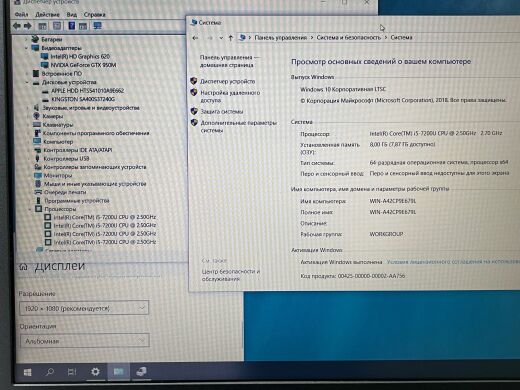
Task: Click the back arrow in Device Manager toolbar
Action: tap(17, 26)
